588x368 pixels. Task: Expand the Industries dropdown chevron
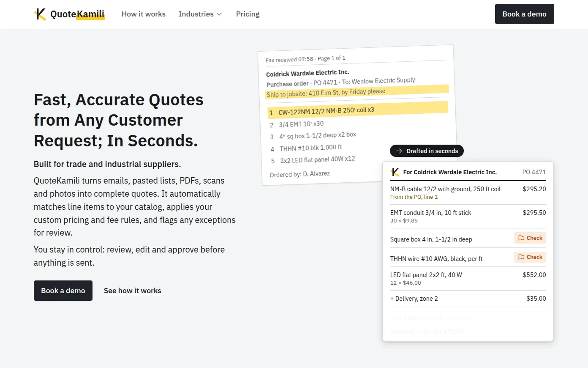pyautogui.click(x=219, y=14)
